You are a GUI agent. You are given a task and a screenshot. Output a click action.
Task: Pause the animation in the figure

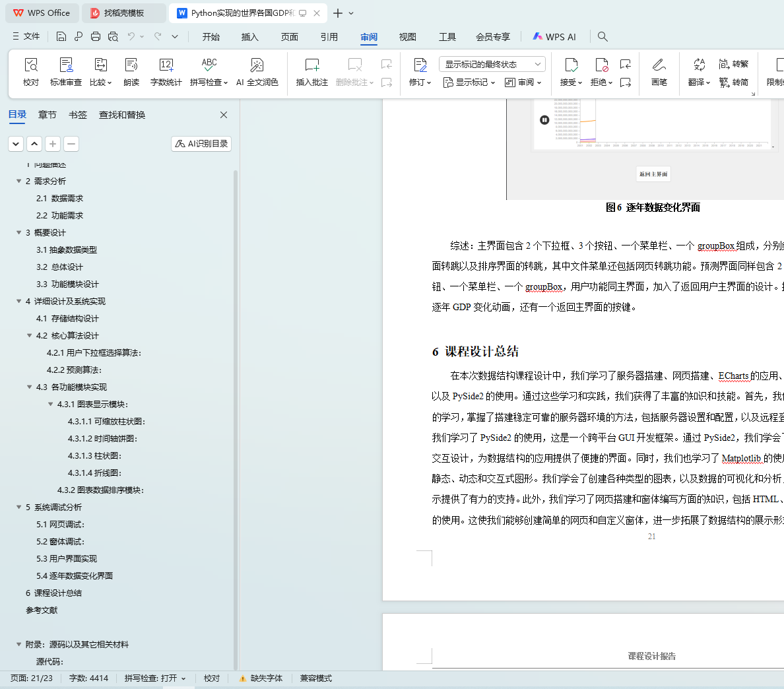pos(544,120)
